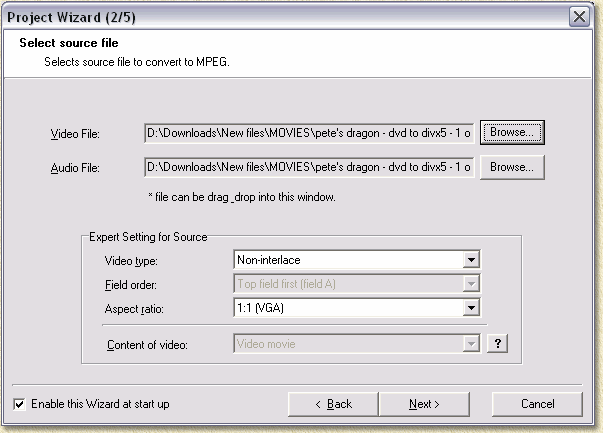Click the 'Aspect ratio:' label
603x433 pixels.
click(134, 309)
